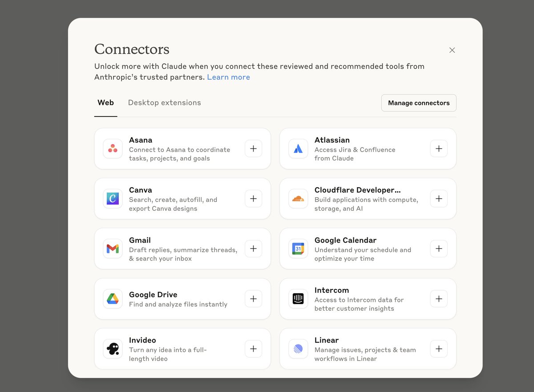The image size is (534, 392).
Task: Select the Atlassian connector title
Action: (x=332, y=140)
